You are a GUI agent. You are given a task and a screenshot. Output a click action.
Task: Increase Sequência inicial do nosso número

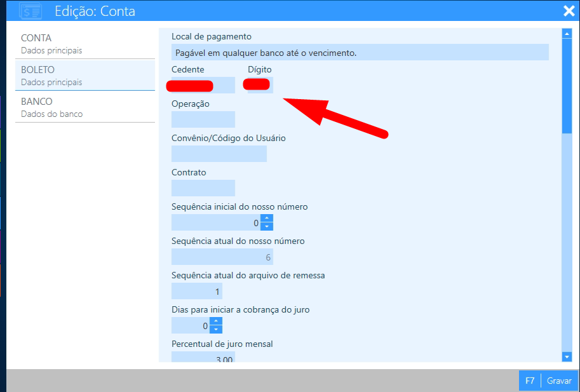(267, 219)
